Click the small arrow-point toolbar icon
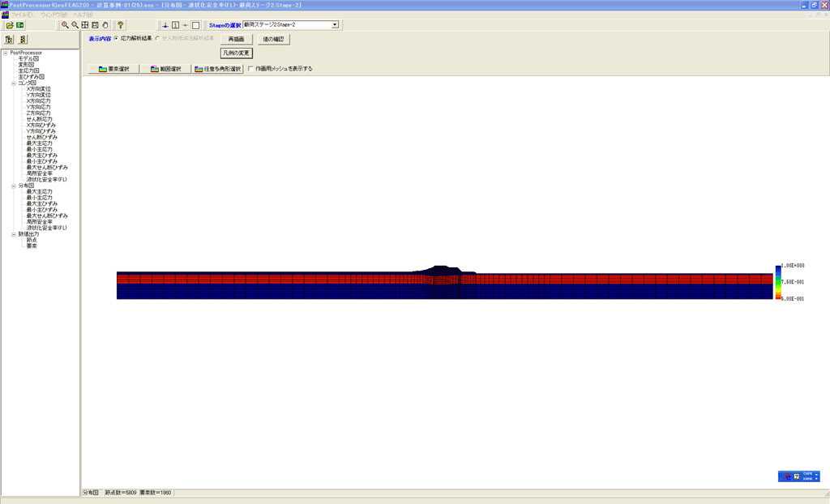This screenshot has width=830, height=504. coord(186,25)
